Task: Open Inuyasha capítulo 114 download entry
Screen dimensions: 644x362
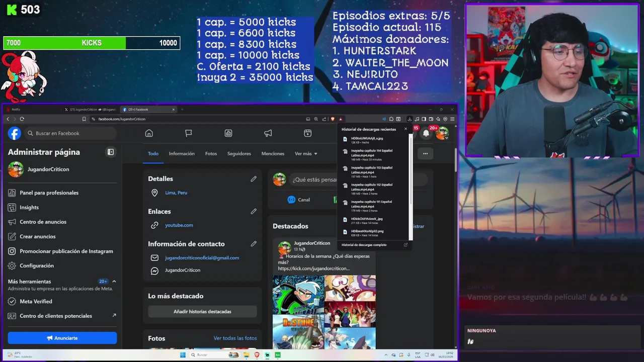Action: tap(374, 155)
